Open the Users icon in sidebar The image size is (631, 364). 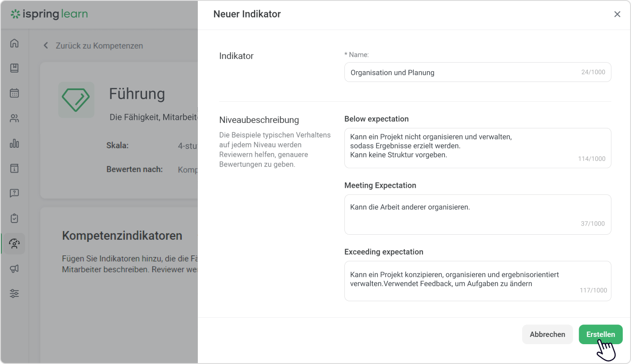tap(14, 118)
